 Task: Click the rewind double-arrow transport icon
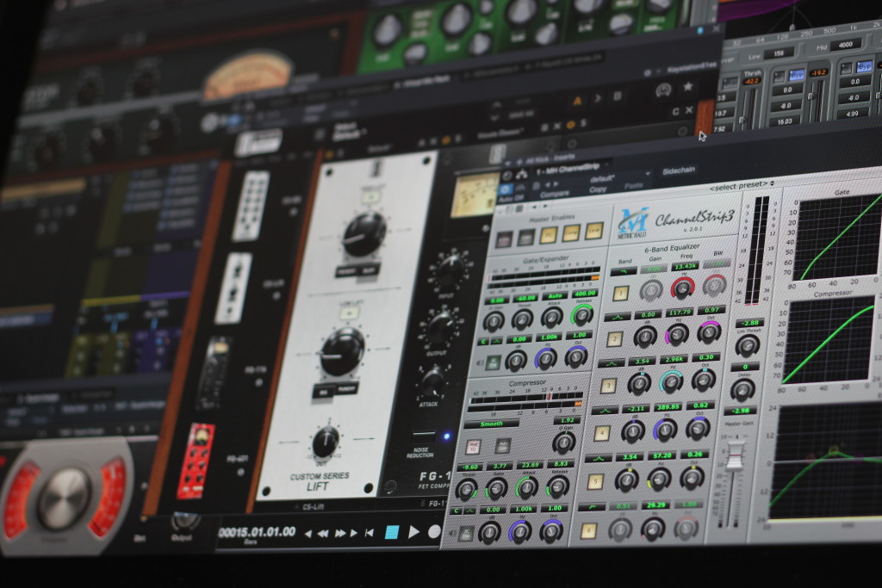[x=323, y=534]
